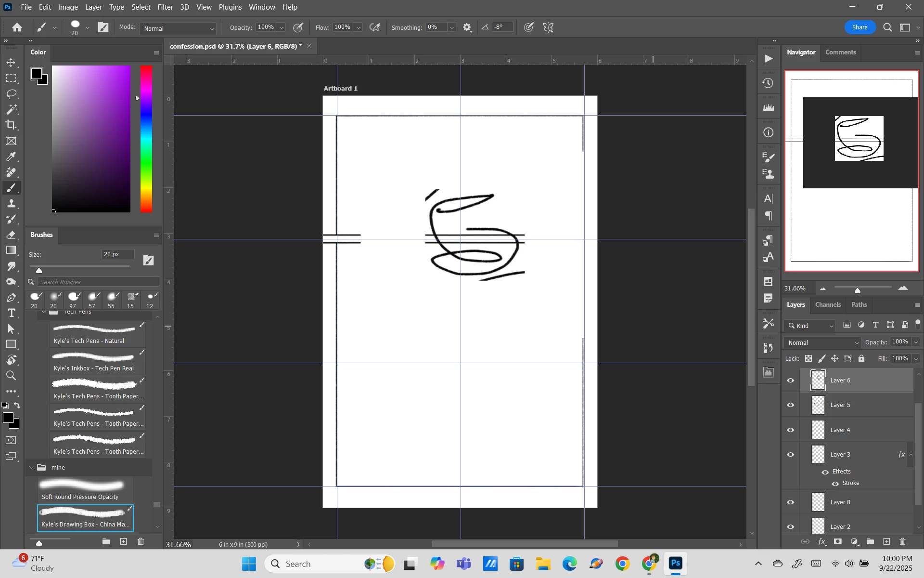Switch to the Channels tab
Screen dimensions: 924x578
(828, 305)
